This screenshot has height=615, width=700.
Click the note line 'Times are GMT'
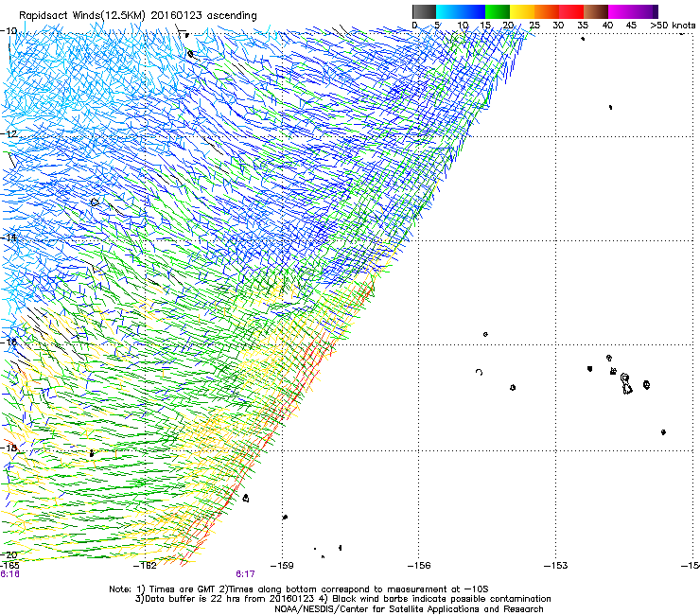(x=299, y=589)
